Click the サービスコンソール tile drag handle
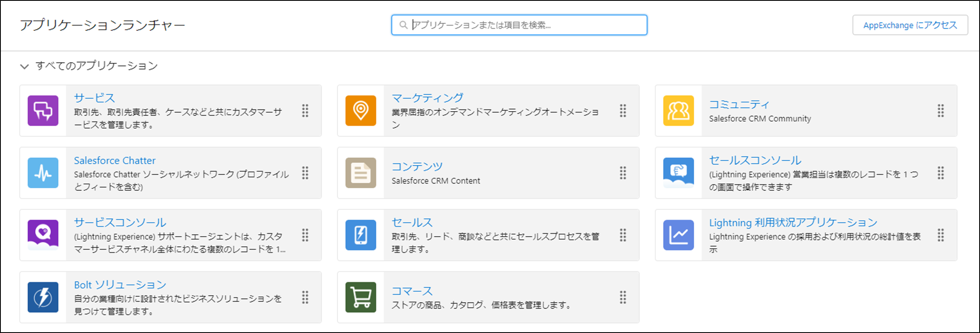Screen dimensions: 980x333 (x=305, y=235)
